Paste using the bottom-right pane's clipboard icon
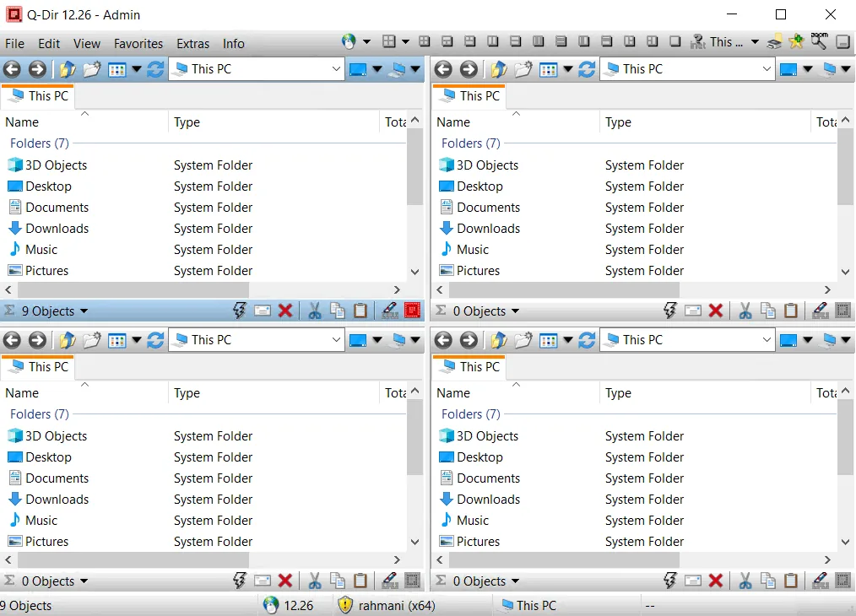856x616 pixels. coord(791,581)
